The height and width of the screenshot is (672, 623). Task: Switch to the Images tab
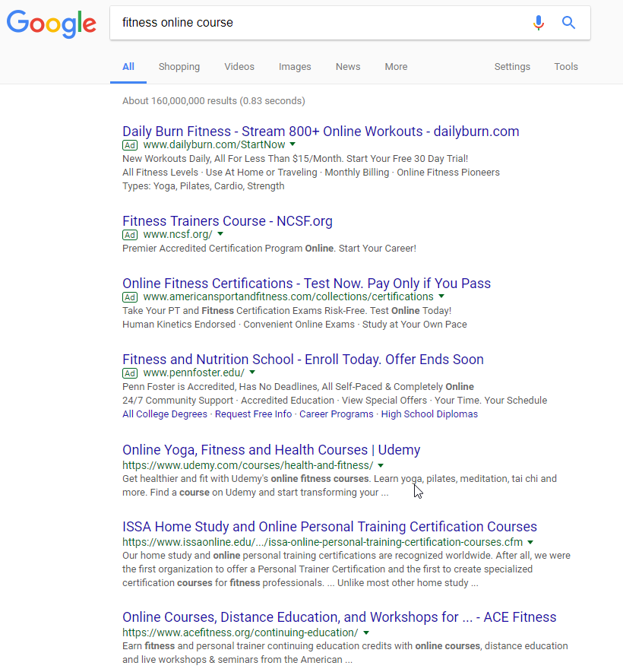tap(295, 66)
